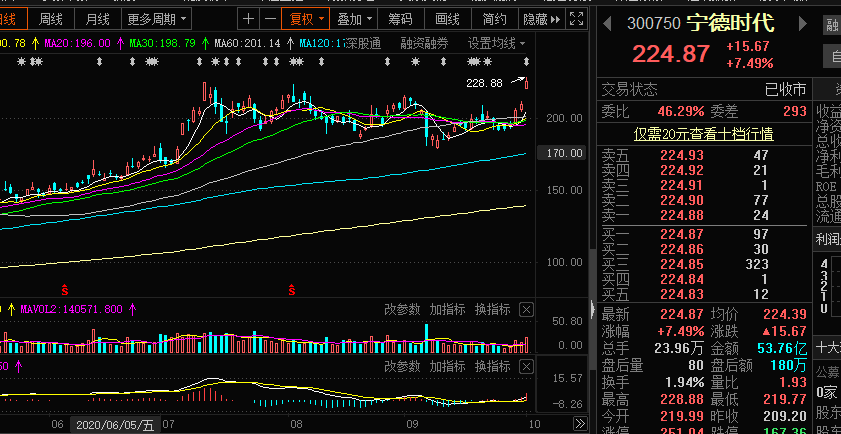841x434 pixels.
Task: Click 换指标 in the volume panel
Action: [x=492, y=310]
